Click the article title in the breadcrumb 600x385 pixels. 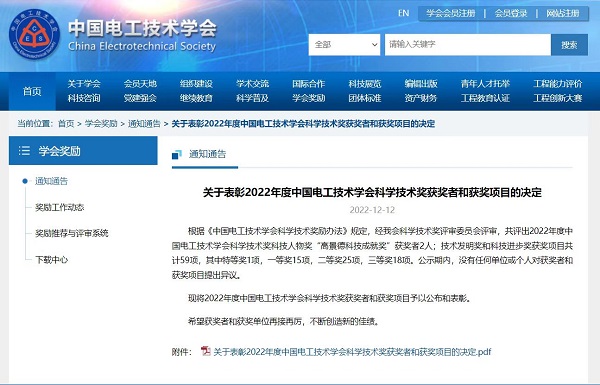303,124
